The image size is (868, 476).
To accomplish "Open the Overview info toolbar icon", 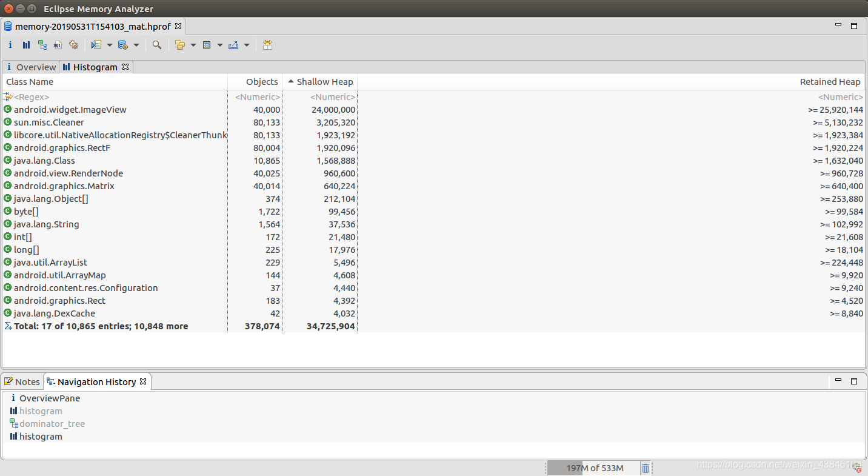I will pyautogui.click(x=10, y=45).
